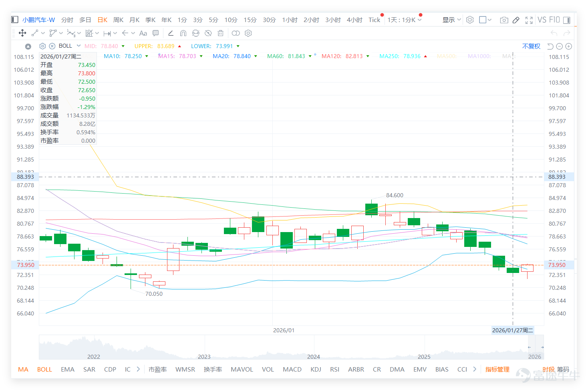Open the BOLL indicator dropdown
This screenshot has height=390, width=588.
pyautogui.click(x=79, y=46)
